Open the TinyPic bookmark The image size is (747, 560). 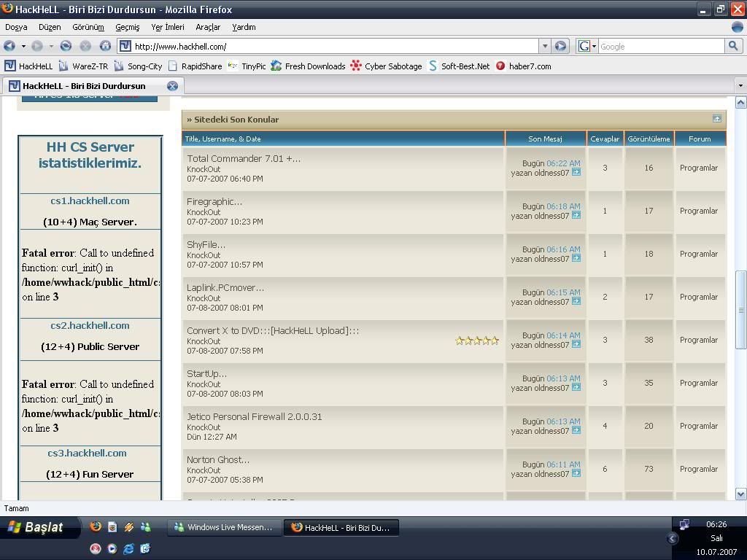pos(247,66)
